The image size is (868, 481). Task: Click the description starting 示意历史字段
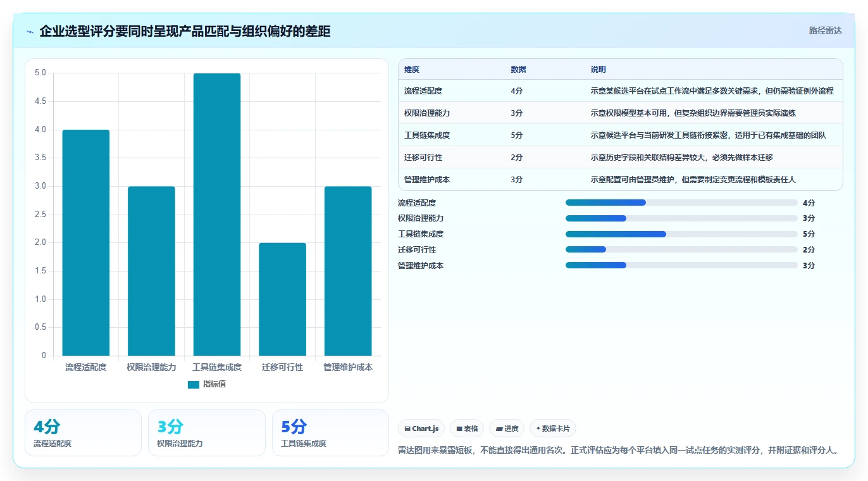682,158
